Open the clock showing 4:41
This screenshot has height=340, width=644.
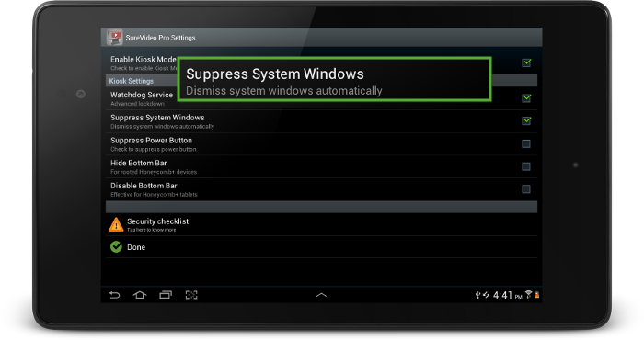[502, 295]
